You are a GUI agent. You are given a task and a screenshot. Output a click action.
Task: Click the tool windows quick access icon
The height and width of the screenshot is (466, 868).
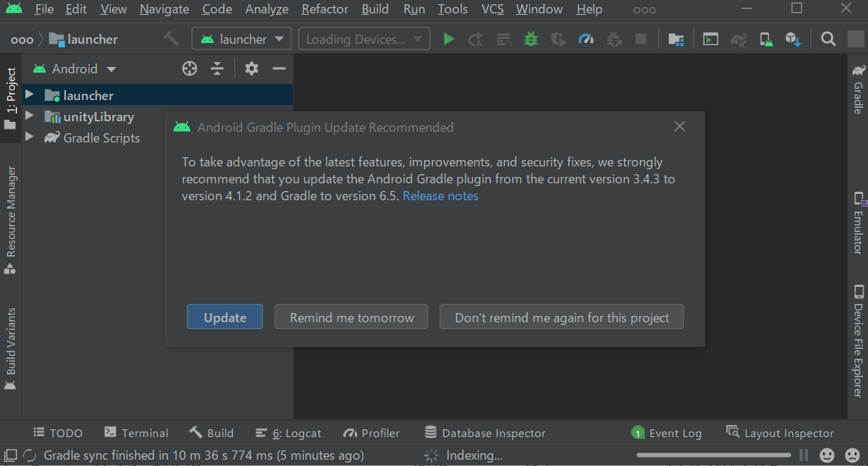pyautogui.click(x=11, y=455)
